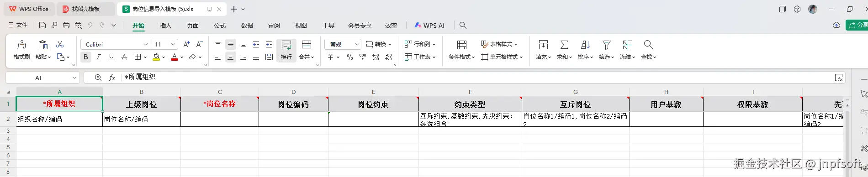
Task: Click the Cut scissors icon
Action: (60, 44)
